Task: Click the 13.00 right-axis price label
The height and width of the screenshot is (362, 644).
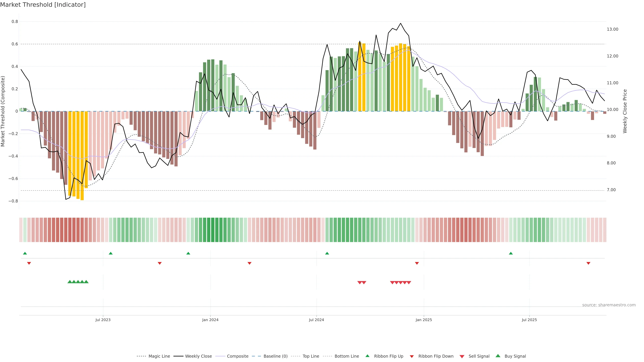Action: pos(612,29)
